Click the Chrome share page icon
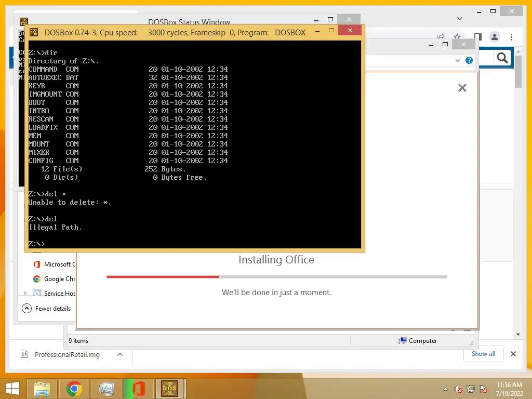Image resolution: width=532 pixels, height=399 pixels. coord(441,36)
